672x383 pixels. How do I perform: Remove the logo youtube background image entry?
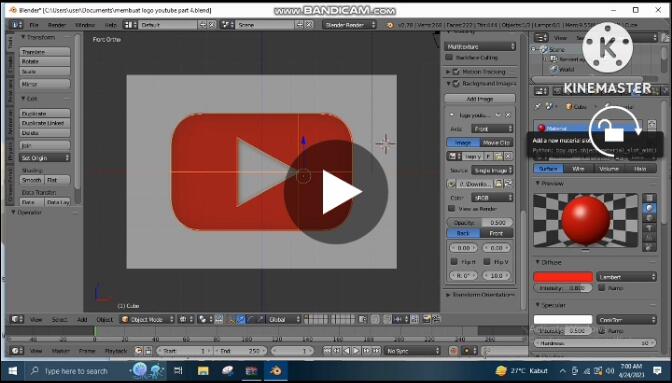click(508, 115)
